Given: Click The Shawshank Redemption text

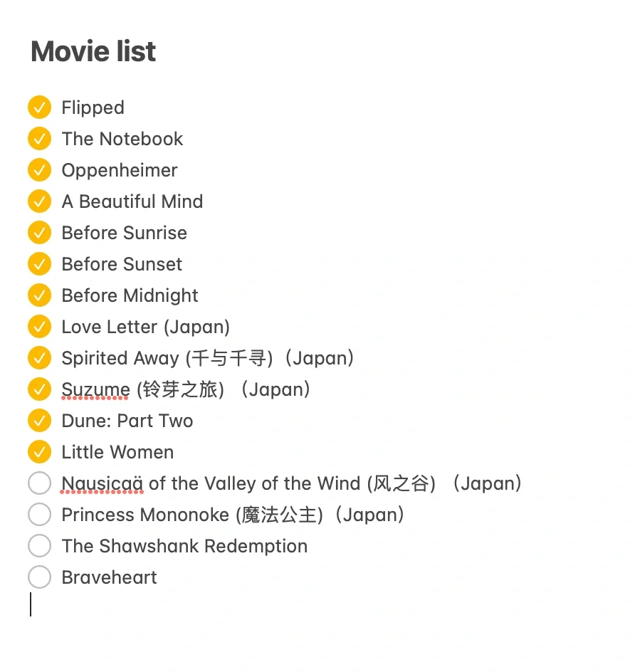Looking at the screenshot, I should (184, 546).
